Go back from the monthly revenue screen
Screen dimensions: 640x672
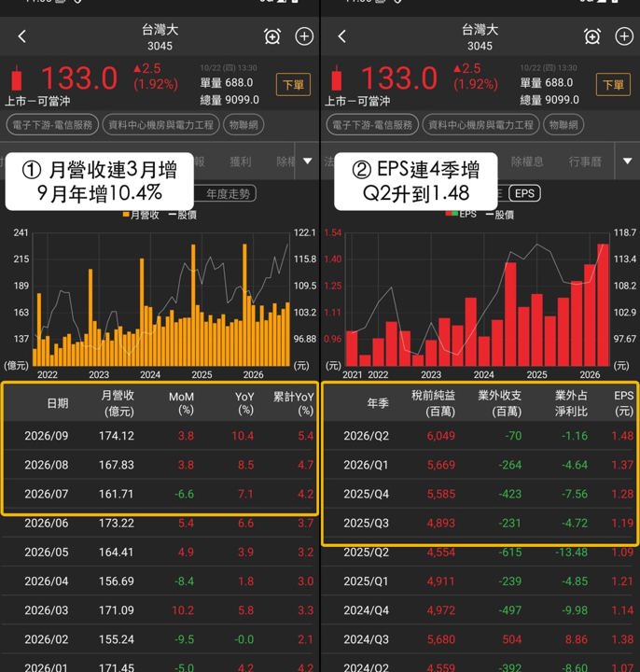tap(22, 36)
